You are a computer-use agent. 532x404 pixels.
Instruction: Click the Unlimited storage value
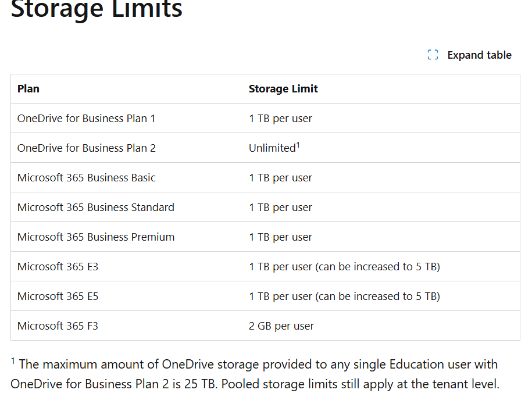click(271, 148)
